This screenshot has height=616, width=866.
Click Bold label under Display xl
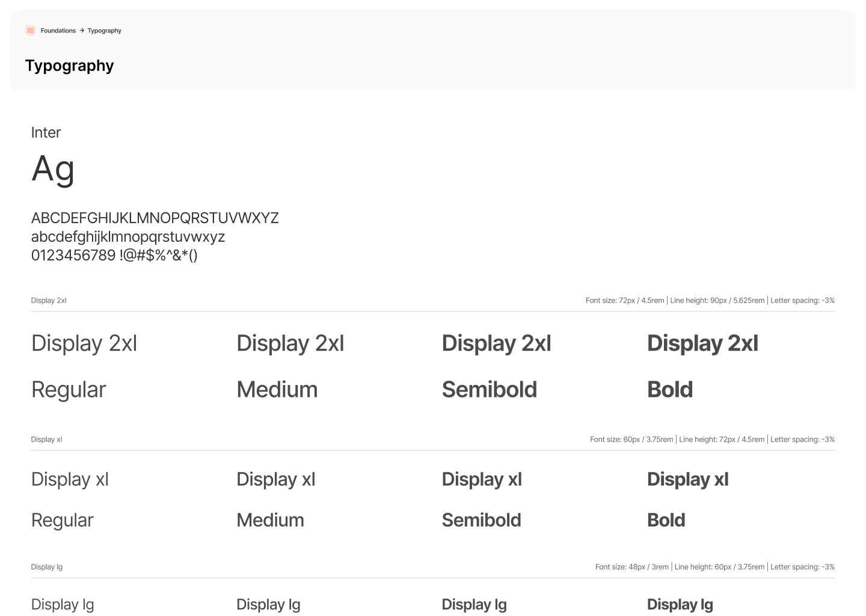coord(666,520)
